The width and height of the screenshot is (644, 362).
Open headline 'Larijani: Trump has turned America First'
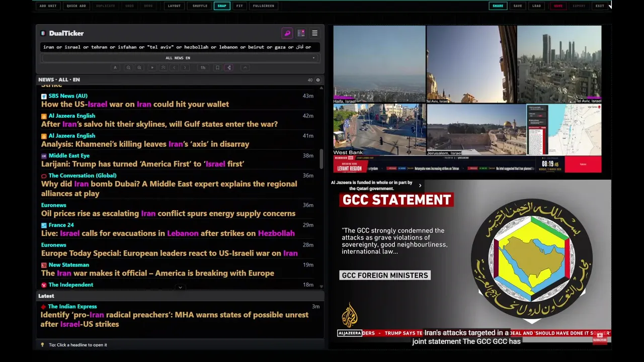click(x=142, y=164)
